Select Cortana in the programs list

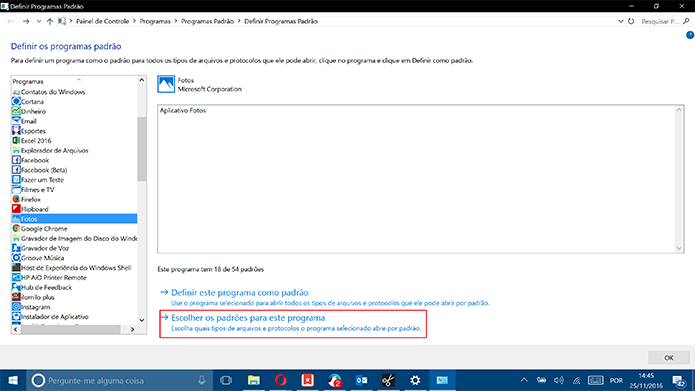[x=32, y=102]
